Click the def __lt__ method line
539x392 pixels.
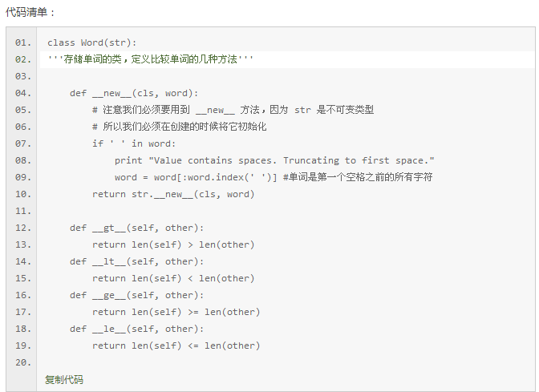[137, 261]
